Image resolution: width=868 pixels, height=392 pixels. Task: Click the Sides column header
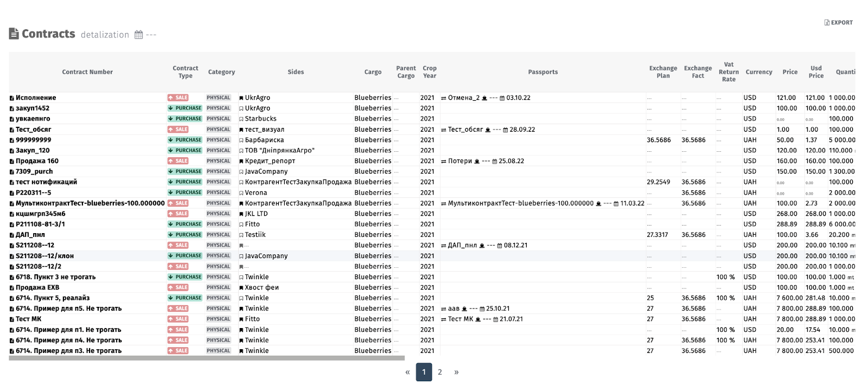coord(296,72)
